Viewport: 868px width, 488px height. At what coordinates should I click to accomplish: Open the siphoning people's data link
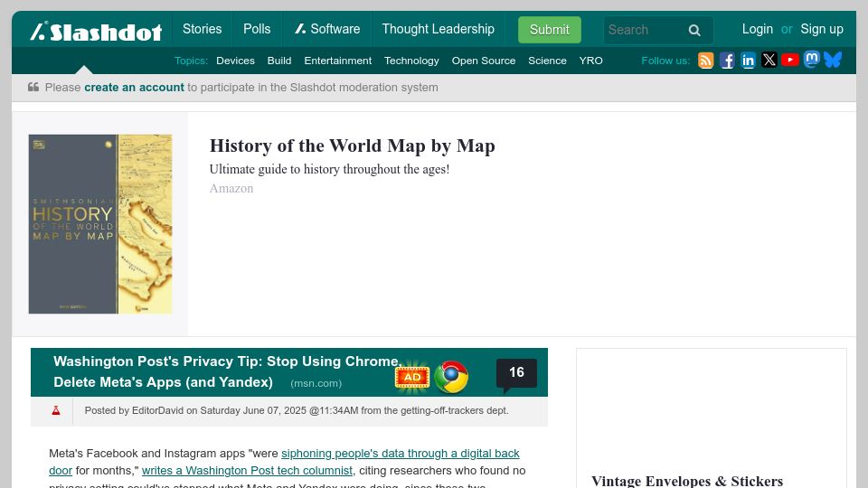(x=401, y=453)
